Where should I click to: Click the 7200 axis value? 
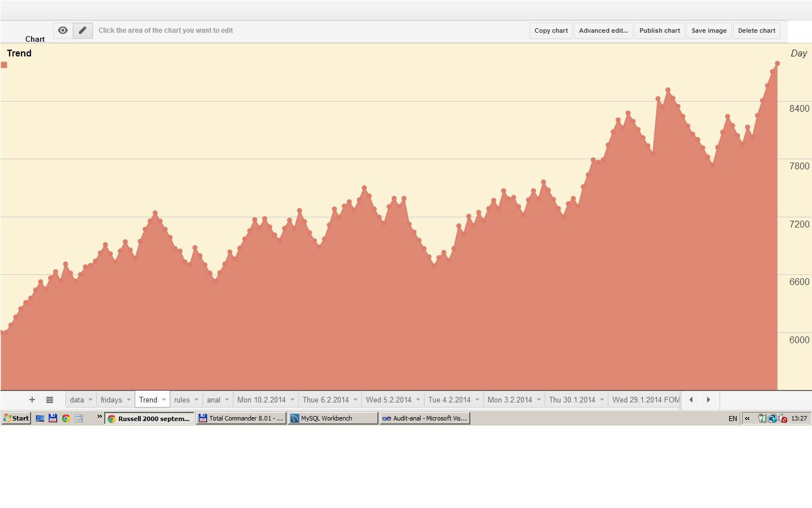coord(799,224)
